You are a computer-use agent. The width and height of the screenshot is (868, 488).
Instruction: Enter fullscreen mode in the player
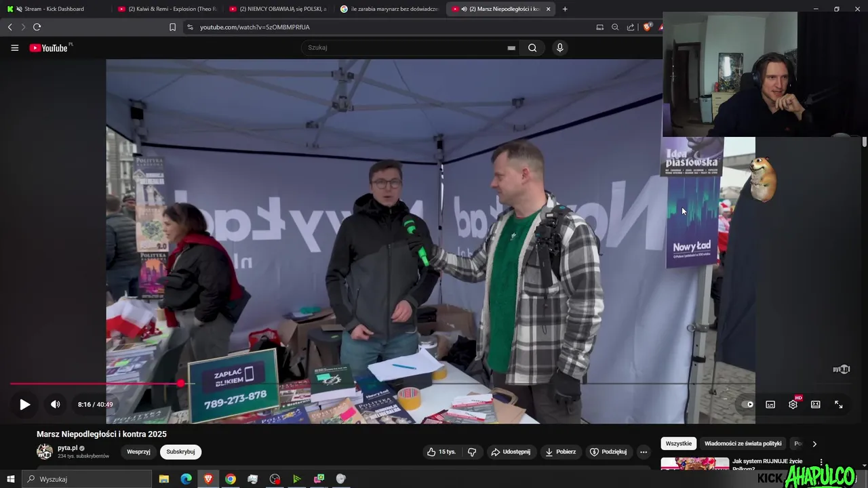coord(839,405)
